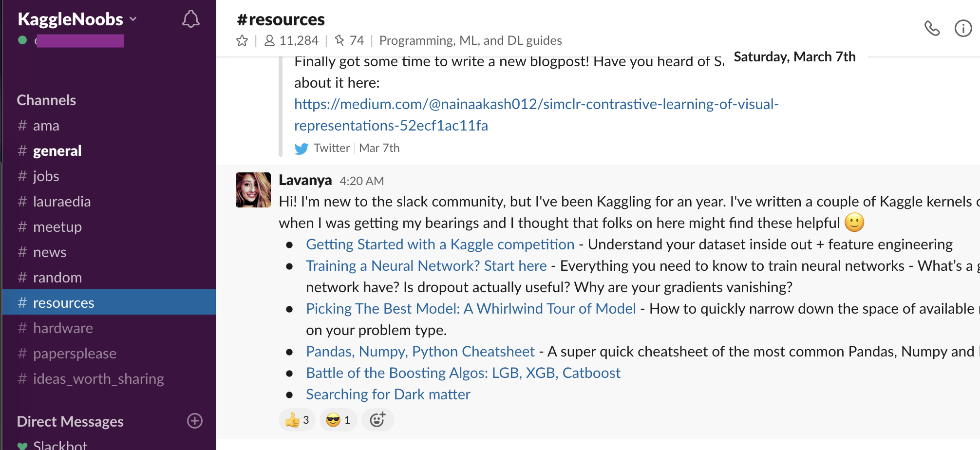View the channel member list icon

(x=269, y=40)
